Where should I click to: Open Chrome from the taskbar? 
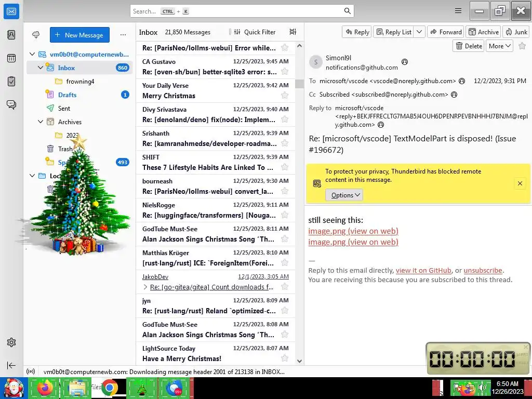(x=109, y=388)
